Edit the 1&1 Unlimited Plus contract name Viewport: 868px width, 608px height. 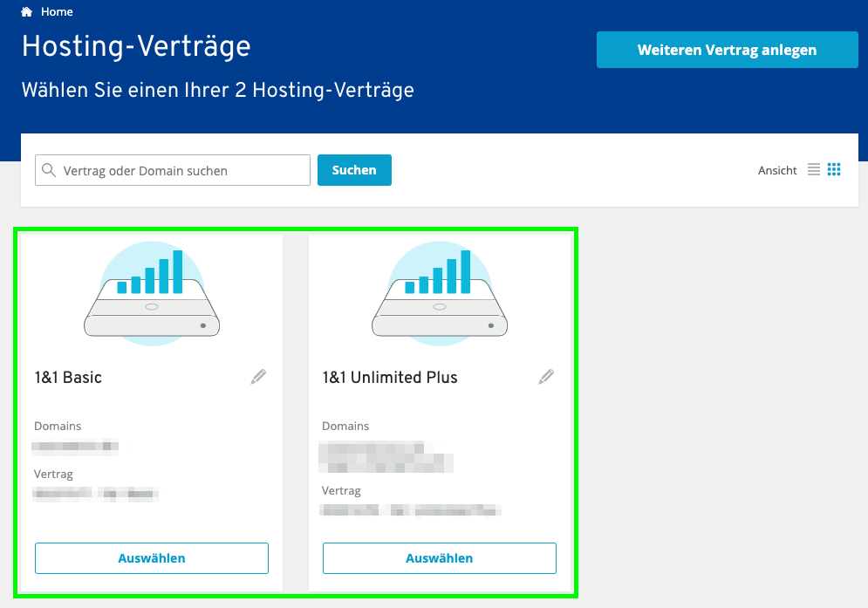(x=546, y=377)
